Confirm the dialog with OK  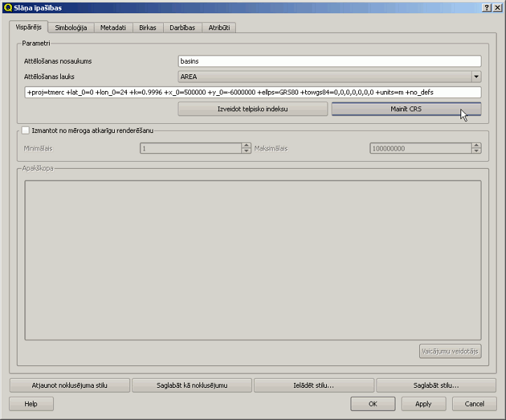tap(373, 404)
